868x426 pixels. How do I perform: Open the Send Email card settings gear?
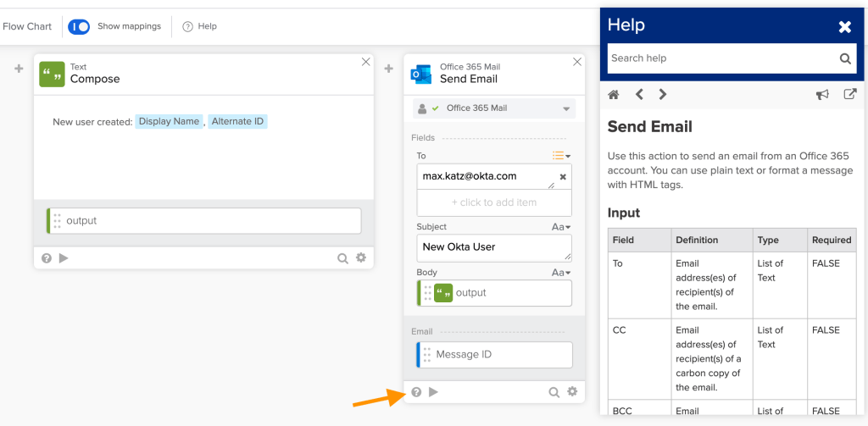click(x=572, y=392)
